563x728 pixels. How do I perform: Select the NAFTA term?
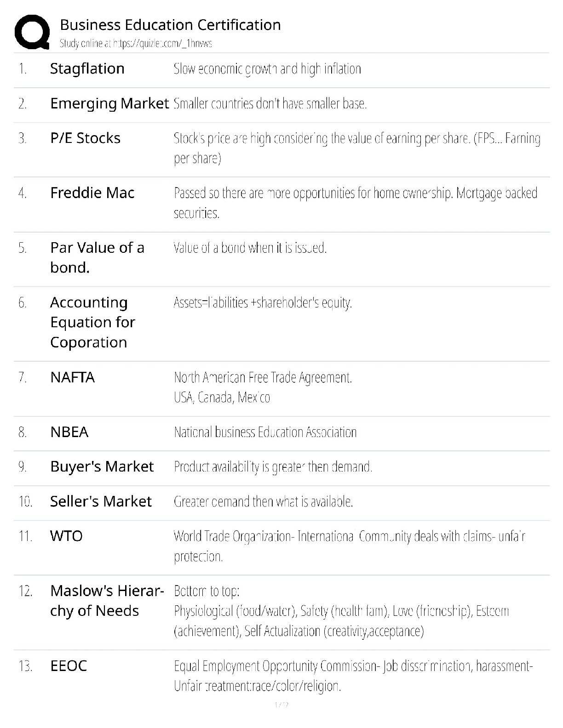point(72,377)
